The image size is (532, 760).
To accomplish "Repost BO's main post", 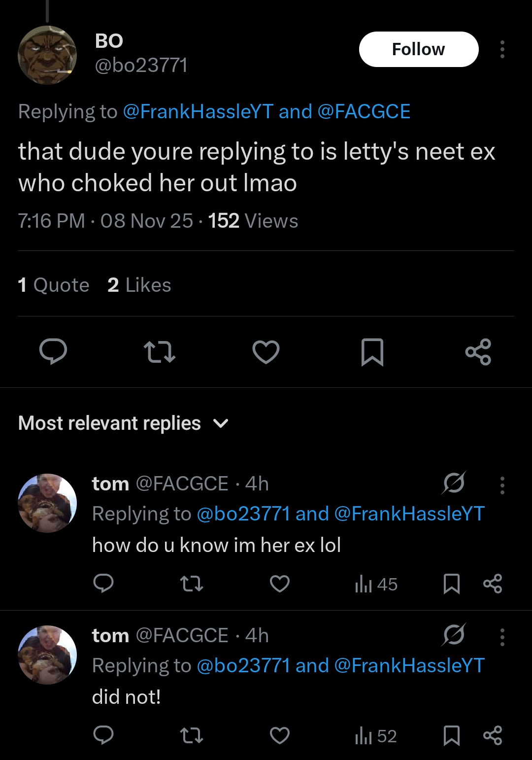I will point(159,352).
